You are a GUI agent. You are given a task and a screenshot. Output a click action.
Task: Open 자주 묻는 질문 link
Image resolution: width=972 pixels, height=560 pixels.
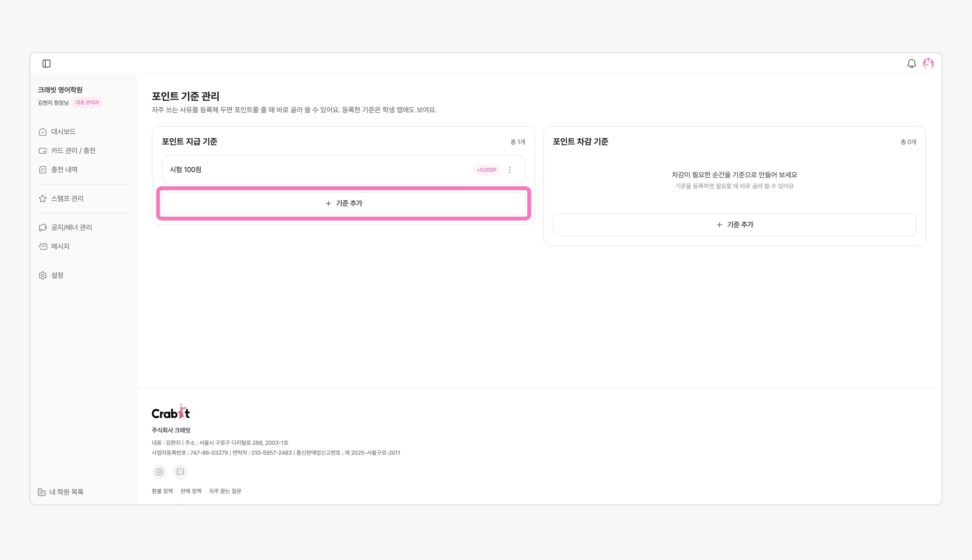(x=225, y=491)
